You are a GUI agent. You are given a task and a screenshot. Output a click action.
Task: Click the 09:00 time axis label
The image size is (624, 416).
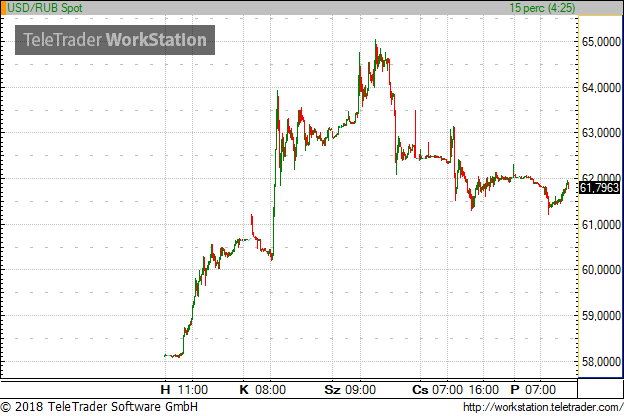click(x=360, y=389)
